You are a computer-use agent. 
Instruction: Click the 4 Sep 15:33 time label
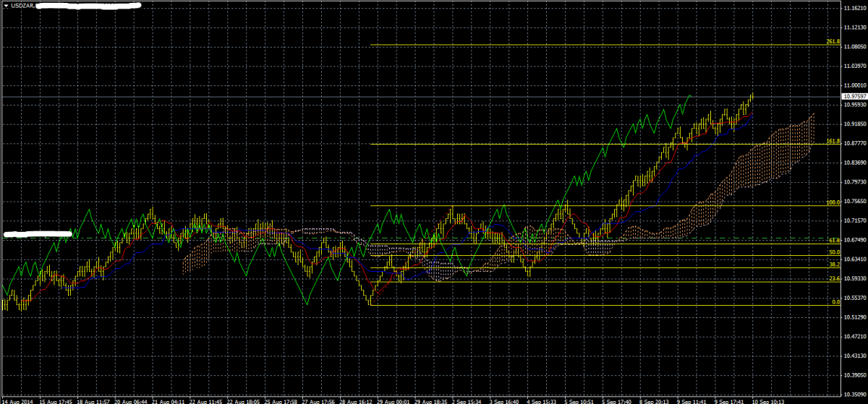(x=542, y=400)
